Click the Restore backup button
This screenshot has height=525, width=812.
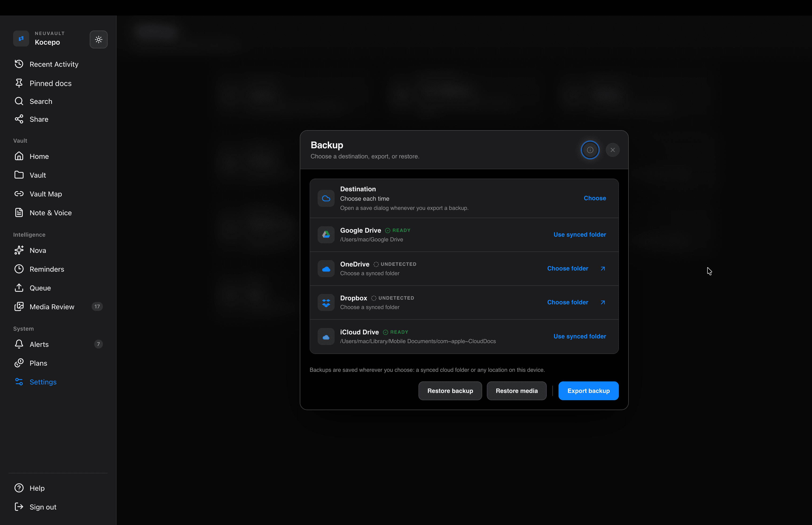tap(450, 391)
